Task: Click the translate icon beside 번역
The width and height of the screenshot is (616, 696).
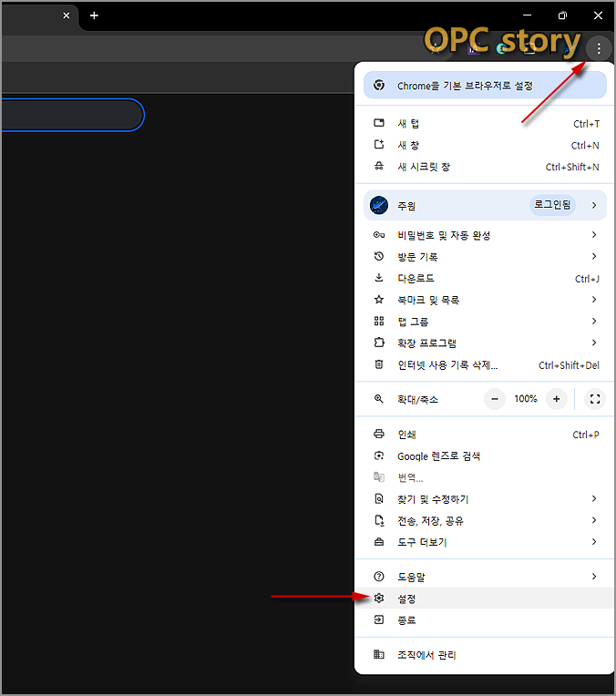Action: point(379,477)
